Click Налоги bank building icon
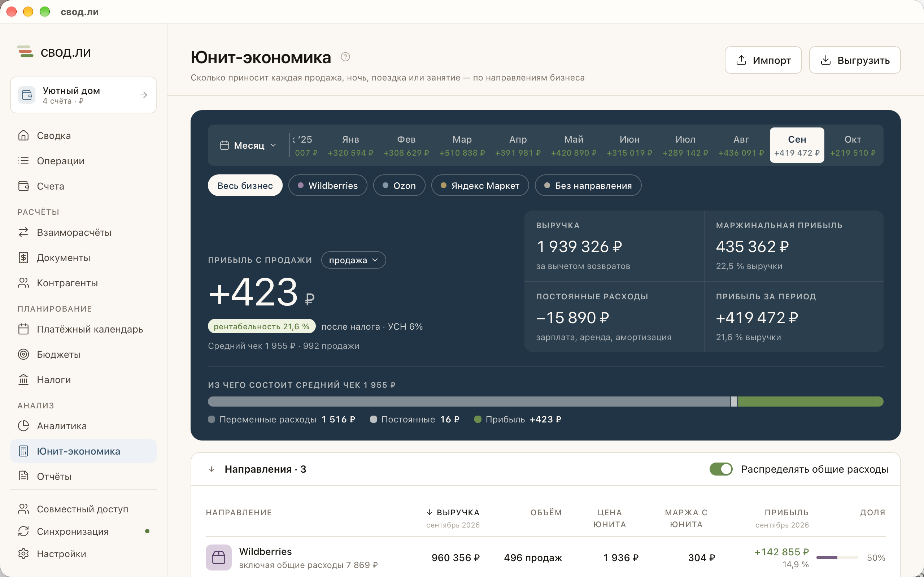924x577 pixels. pyautogui.click(x=24, y=379)
